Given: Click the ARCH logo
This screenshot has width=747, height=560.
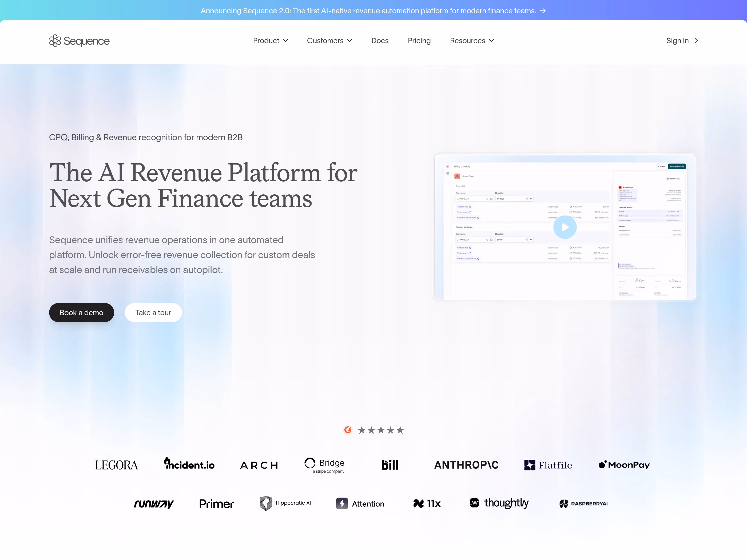Looking at the screenshot, I should [x=259, y=466].
